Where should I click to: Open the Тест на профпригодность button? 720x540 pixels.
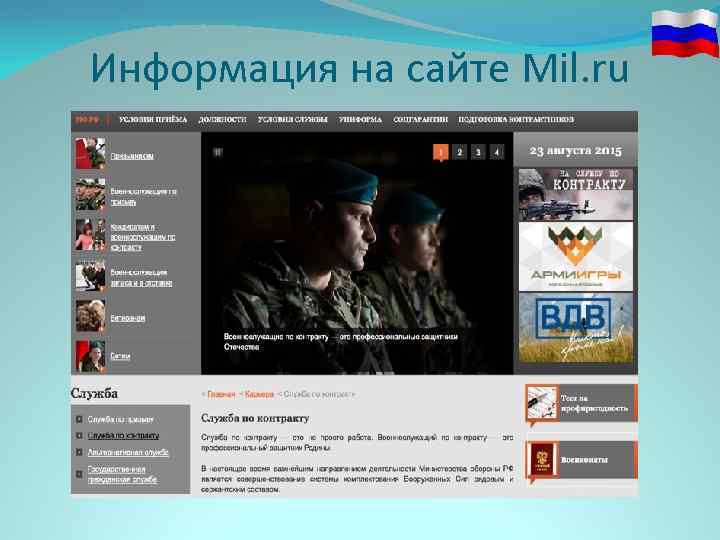[581, 403]
